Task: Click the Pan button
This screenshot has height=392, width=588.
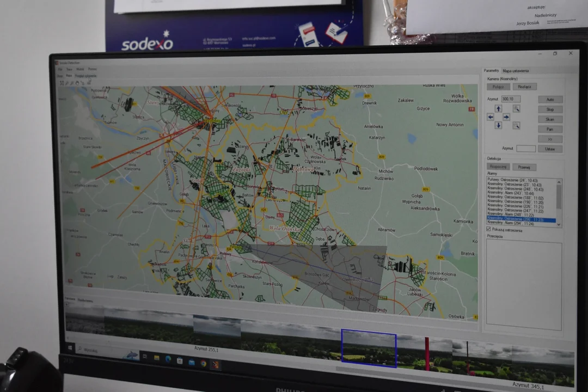Action: 550,130
